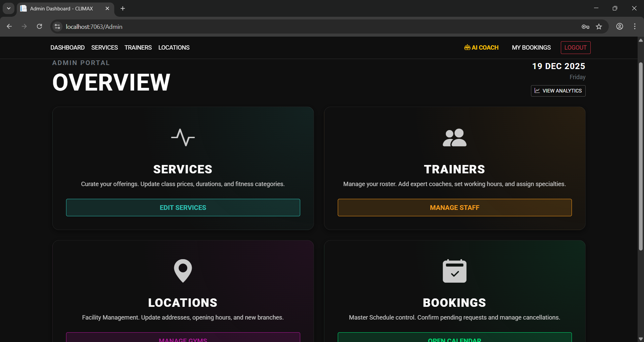Screen dimensions: 644x342
Task: Click the View Analytics button
Action: click(x=558, y=91)
